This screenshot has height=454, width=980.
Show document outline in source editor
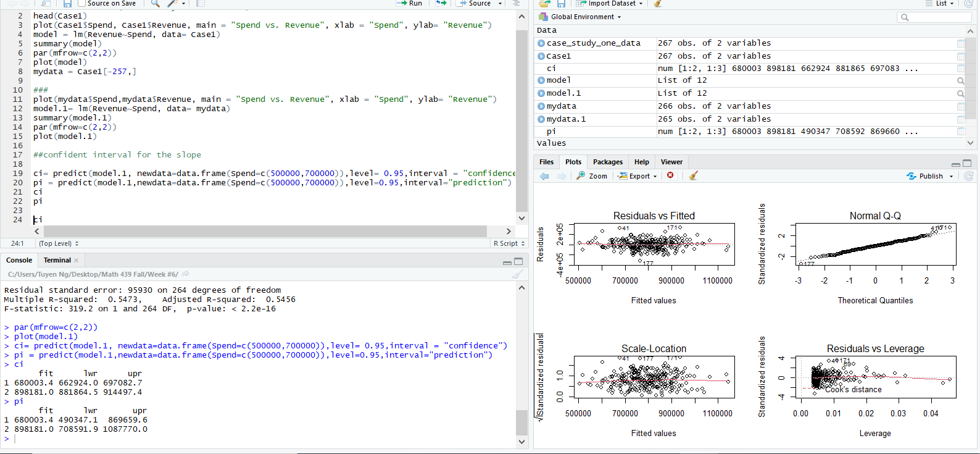(517, 4)
